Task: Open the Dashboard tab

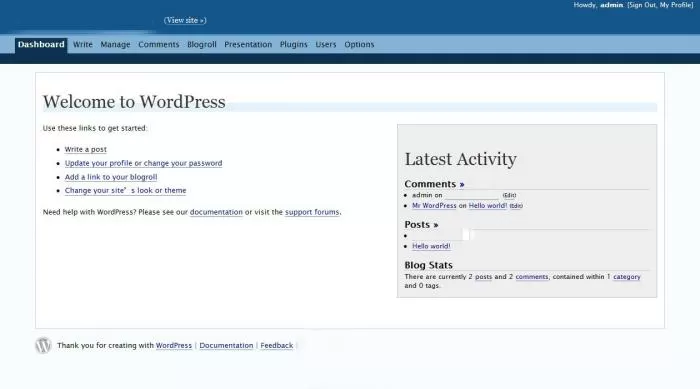Action: click(x=41, y=45)
